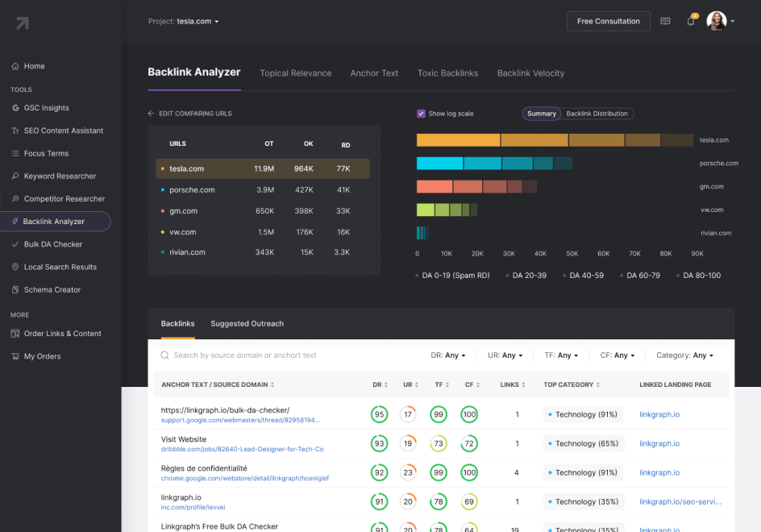
Task: Open the Project tesla.com dropdown
Action: (x=184, y=21)
